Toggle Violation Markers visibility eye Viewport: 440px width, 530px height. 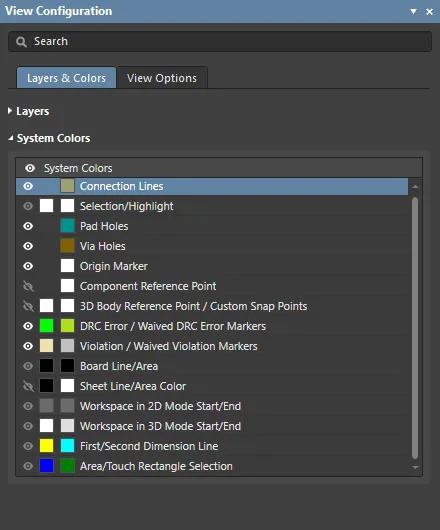tap(28, 346)
